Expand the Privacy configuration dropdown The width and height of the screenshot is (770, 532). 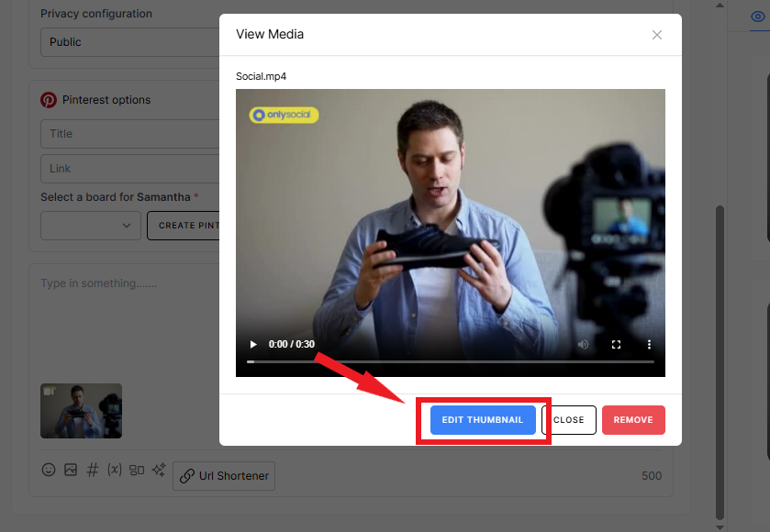pyautogui.click(x=128, y=42)
